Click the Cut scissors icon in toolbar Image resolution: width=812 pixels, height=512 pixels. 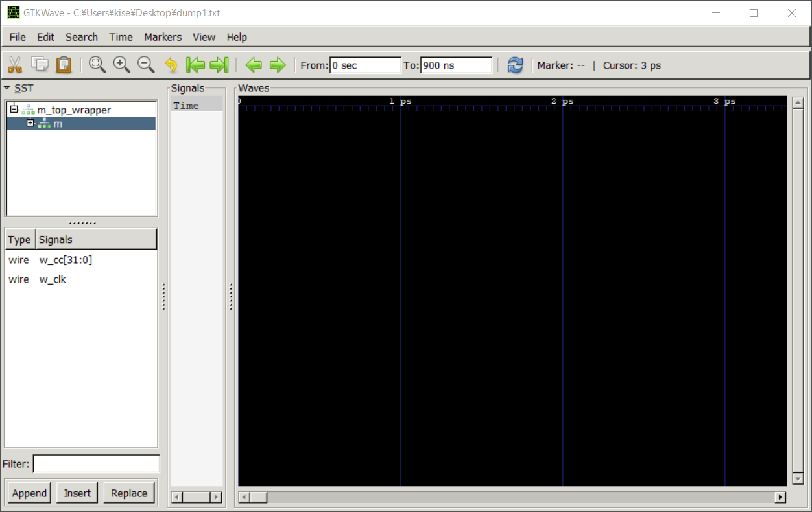pyautogui.click(x=15, y=65)
